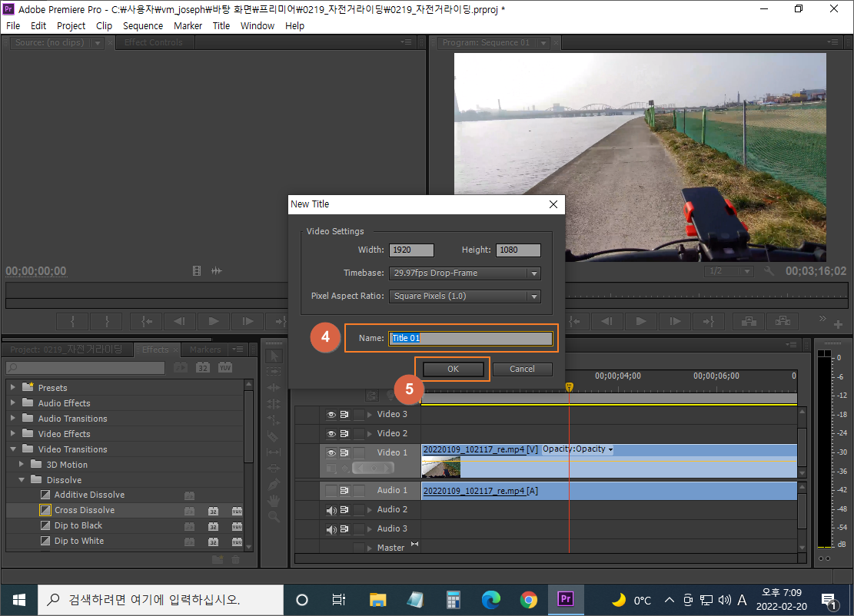
Task: Open the Sequence menu
Action: click(x=143, y=25)
